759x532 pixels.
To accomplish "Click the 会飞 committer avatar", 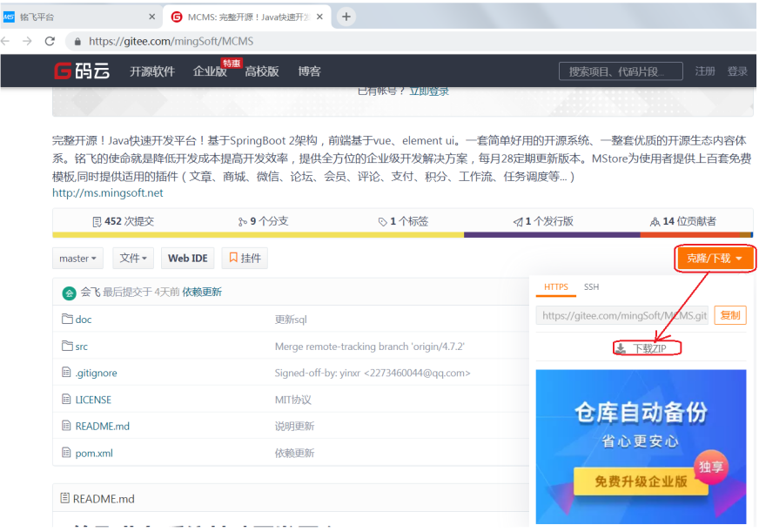I will (70, 293).
